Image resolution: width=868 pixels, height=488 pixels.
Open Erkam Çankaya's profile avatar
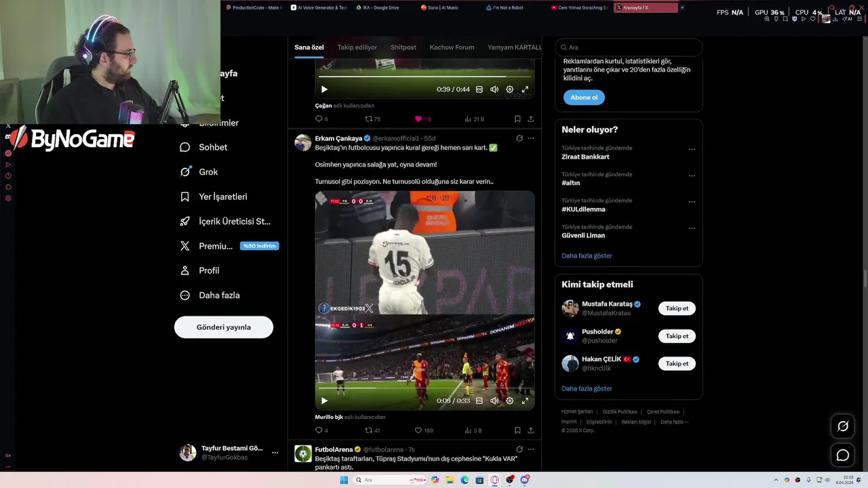(x=303, y=142)
